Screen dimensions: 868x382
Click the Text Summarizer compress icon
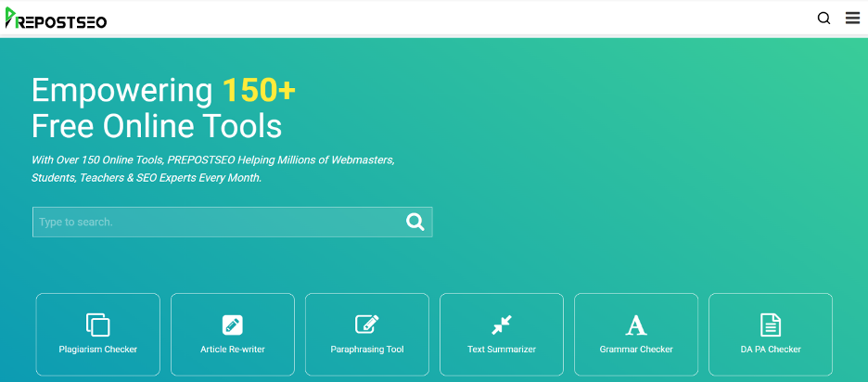pos(502,325)
